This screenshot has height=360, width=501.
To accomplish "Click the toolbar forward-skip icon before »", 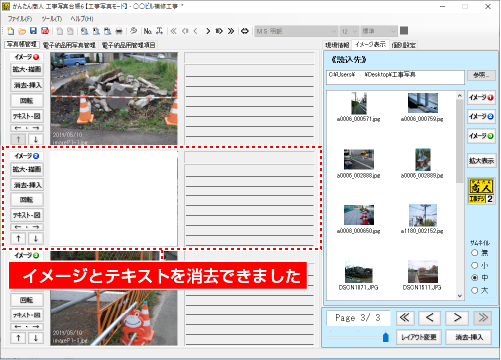I will (x=219, y=31).
